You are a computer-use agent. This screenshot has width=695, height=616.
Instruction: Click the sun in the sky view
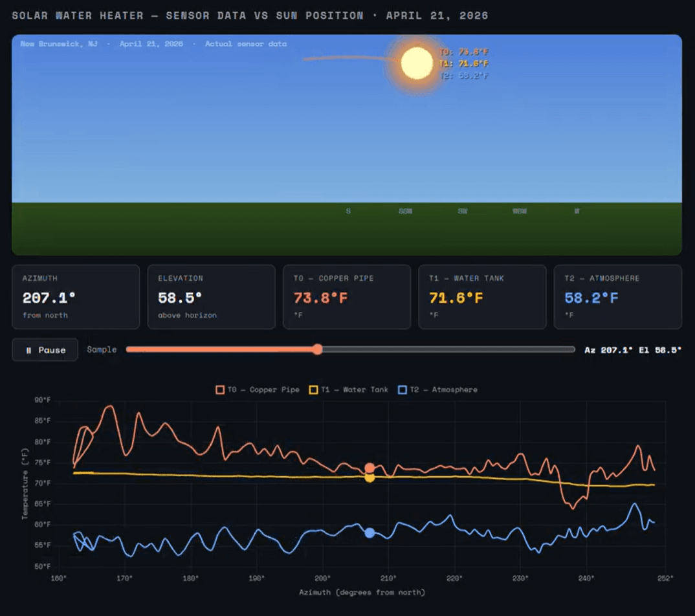tap(417, 63)
